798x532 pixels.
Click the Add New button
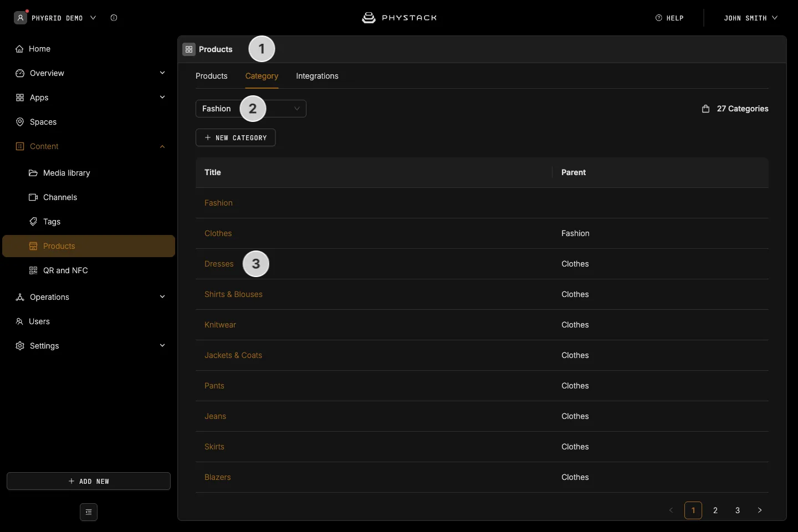[x=89, y=481]
